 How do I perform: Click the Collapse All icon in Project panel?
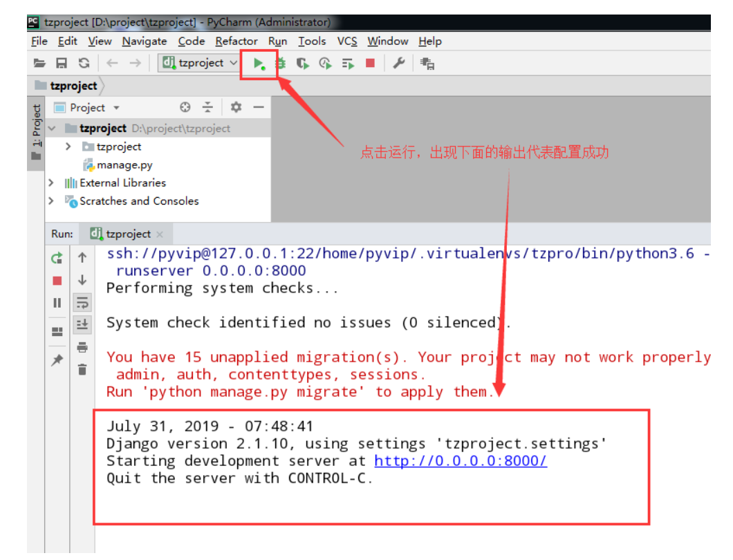pos(207,108)
